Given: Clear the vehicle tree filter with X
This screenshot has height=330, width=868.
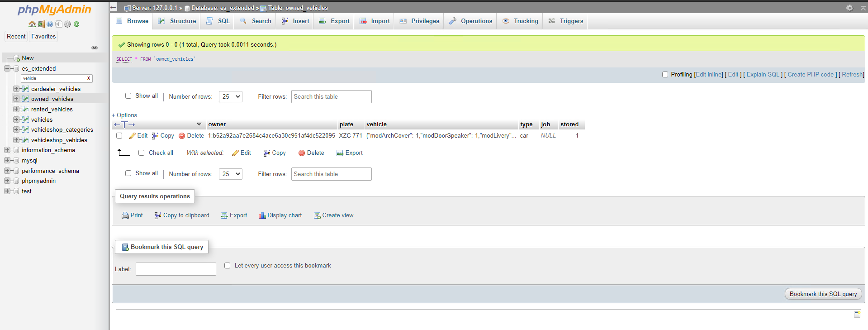Looking at the screenshot, I should pos(89,78).
